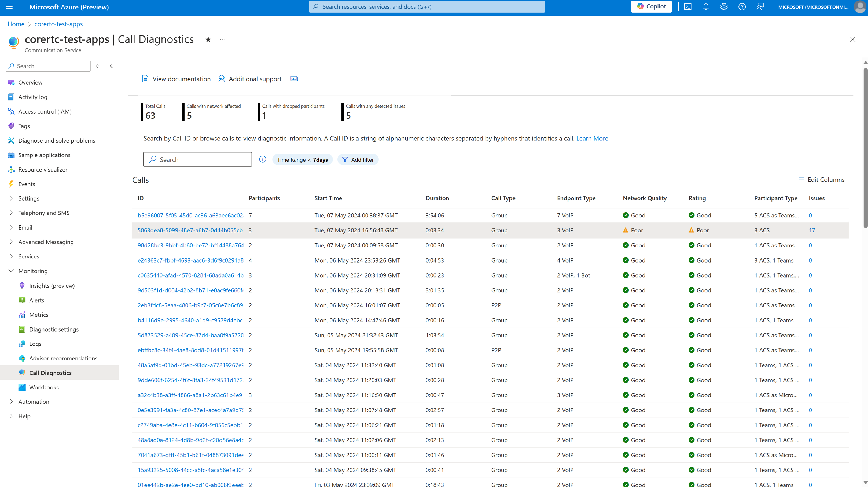Click the Additional support menu item
The width and height of the screenshot is (868, 488).
249,79
